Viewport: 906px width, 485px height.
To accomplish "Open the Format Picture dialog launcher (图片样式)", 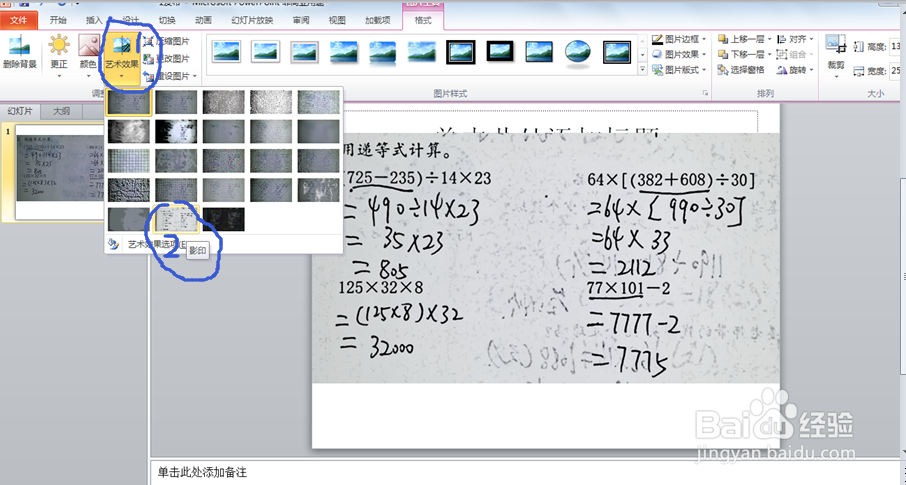I will [705, 93].
